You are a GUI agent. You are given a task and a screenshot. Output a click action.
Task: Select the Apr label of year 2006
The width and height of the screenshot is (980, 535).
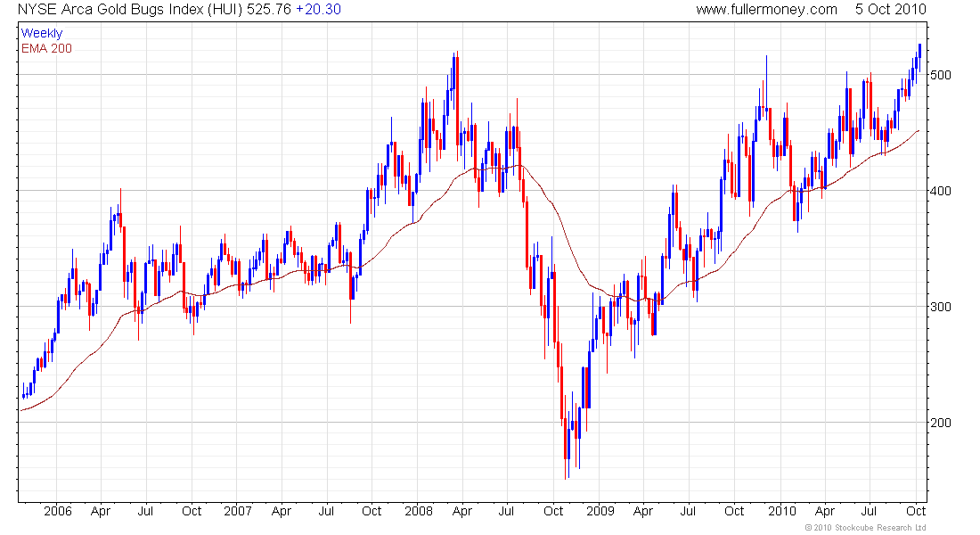tap(100, 512)
